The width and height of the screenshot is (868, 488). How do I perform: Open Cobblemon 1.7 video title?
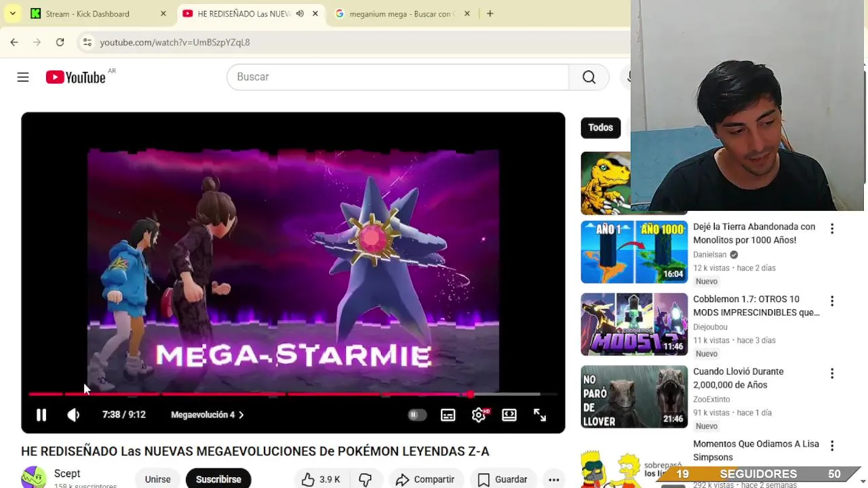756,306
